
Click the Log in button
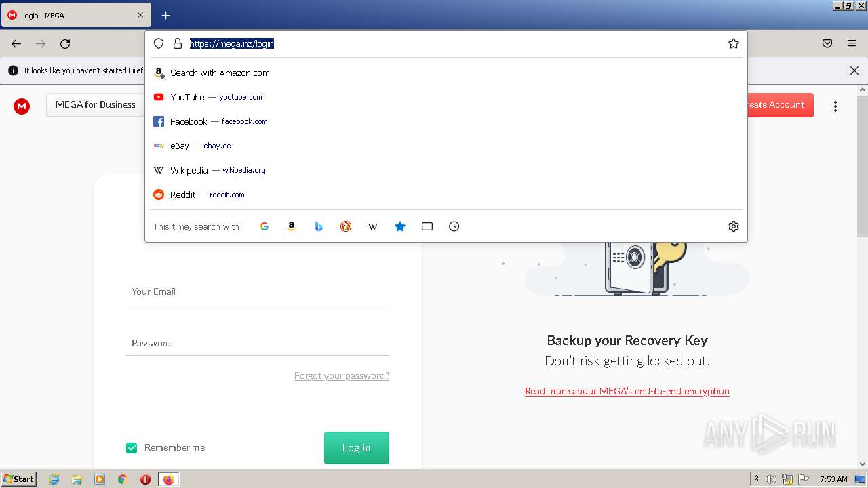(x=357, y=447)
